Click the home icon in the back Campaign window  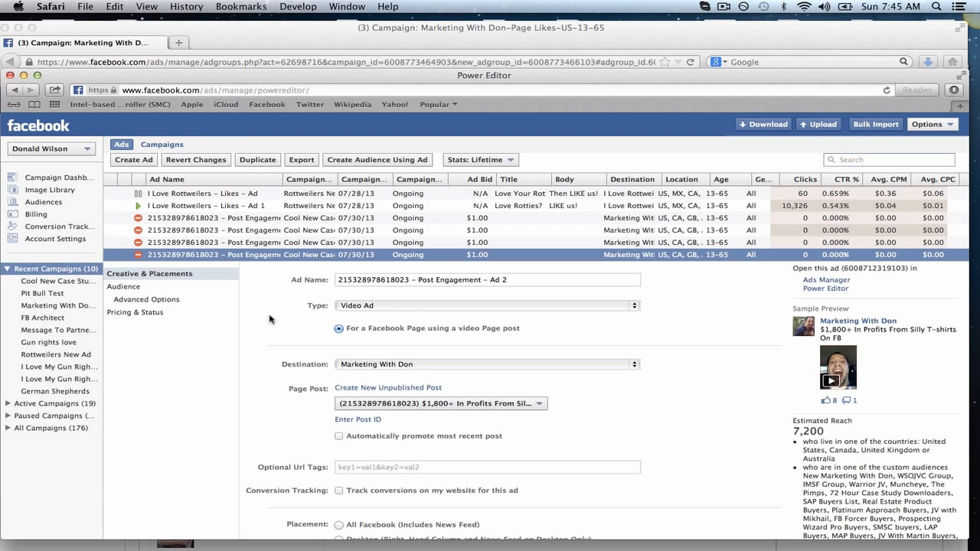[x=952, y=62]
